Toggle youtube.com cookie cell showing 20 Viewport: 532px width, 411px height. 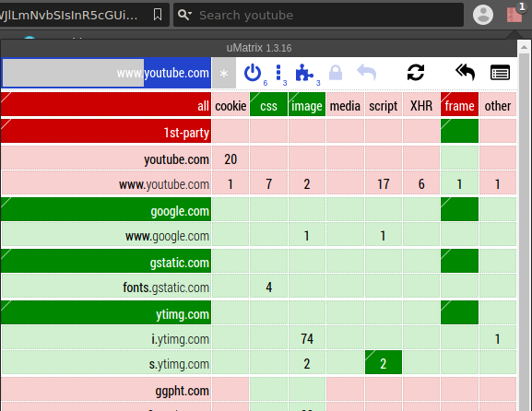(x=231, y=158)
